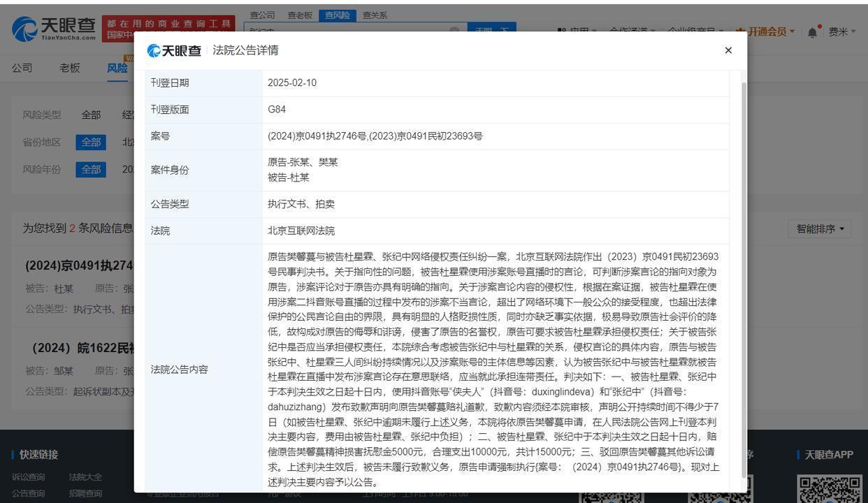Click the 公告类型 value 执行文书、拍卖
Screen dimensions: 868x503
301,204
